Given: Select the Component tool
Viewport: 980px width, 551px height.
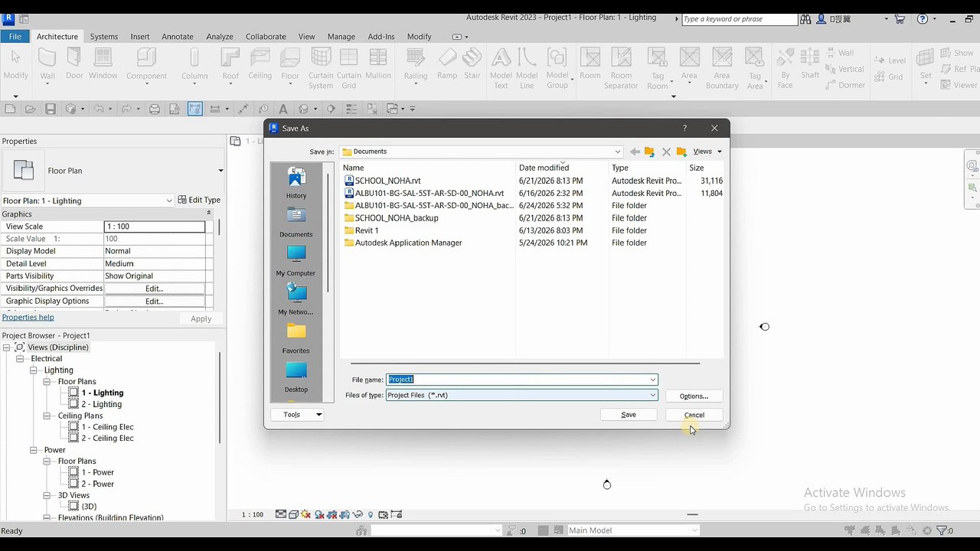Looking at the screenshot, I should pyautogui.click(x=146, y=64).
